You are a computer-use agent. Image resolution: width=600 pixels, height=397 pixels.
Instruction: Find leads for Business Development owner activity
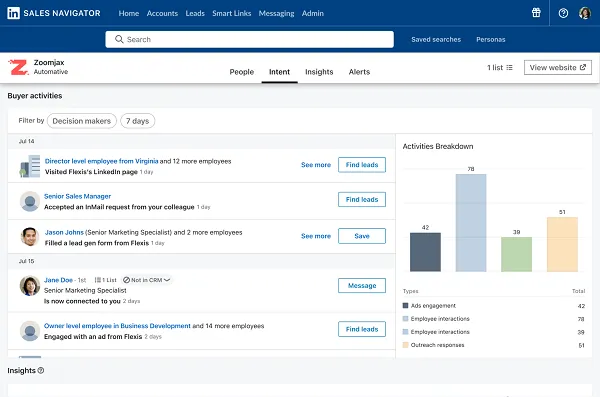pos(362,329)
